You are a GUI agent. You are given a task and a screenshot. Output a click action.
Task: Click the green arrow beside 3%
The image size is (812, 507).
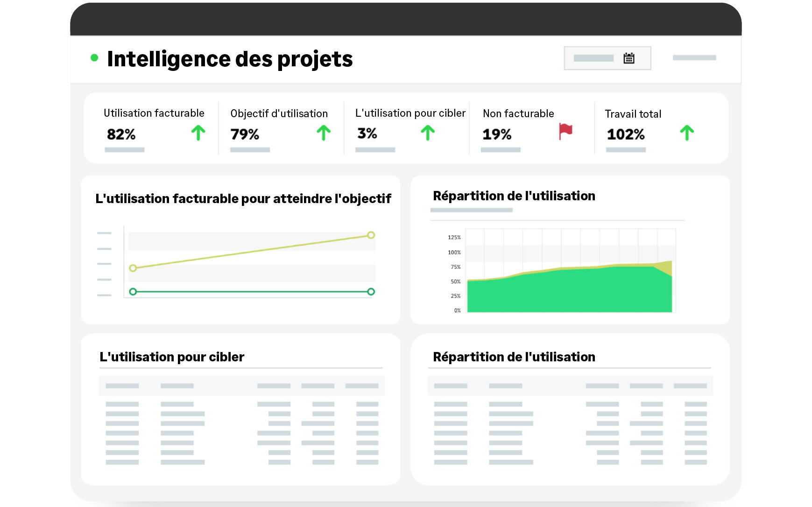[x=428, y=133]
